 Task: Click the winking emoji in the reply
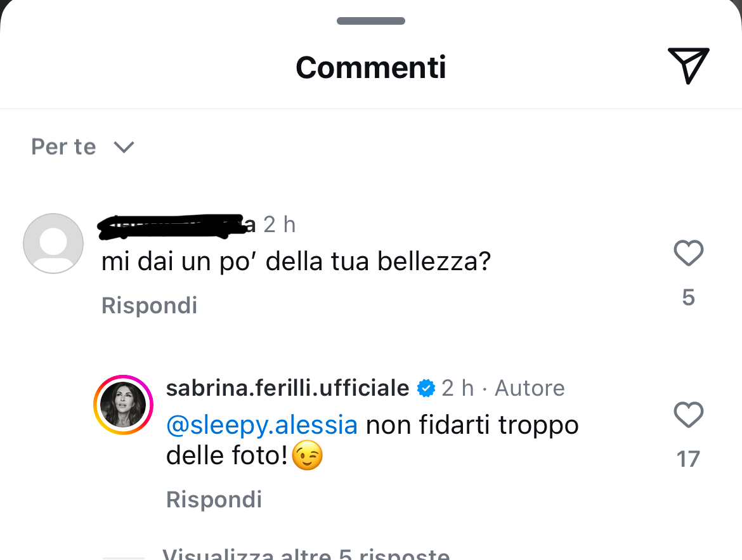[308, 456]
